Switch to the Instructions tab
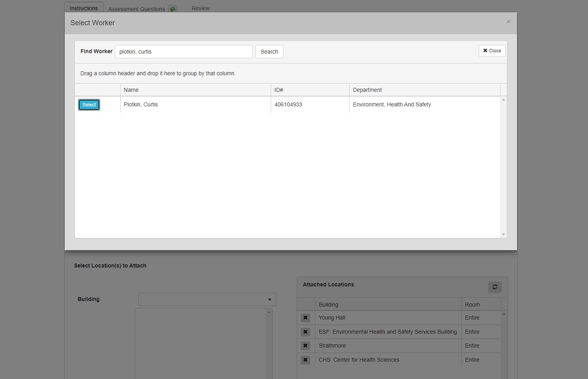This screenshot has width=588, height=379. coord(84,8)
